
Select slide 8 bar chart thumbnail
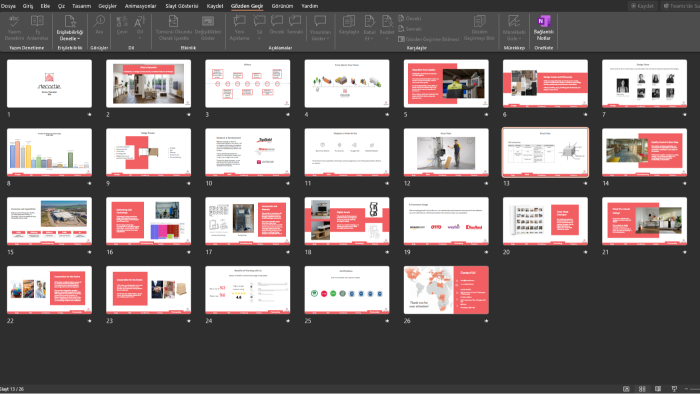[x=49, y=153]
